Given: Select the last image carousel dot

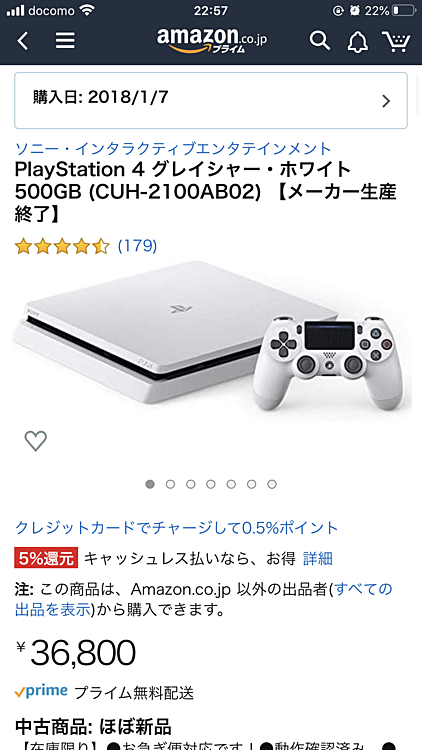Looking at the screenshot, I should click(272, 484).
